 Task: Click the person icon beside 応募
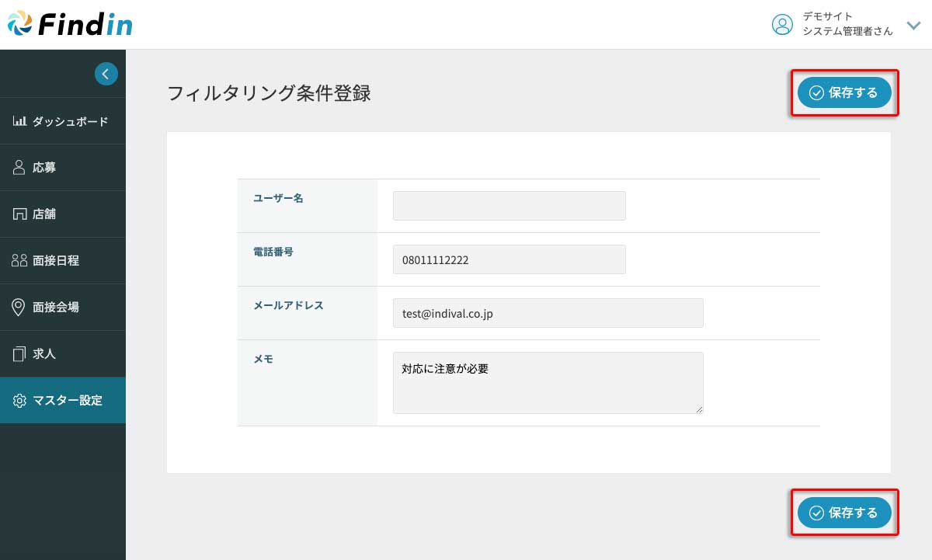[20, 168]
